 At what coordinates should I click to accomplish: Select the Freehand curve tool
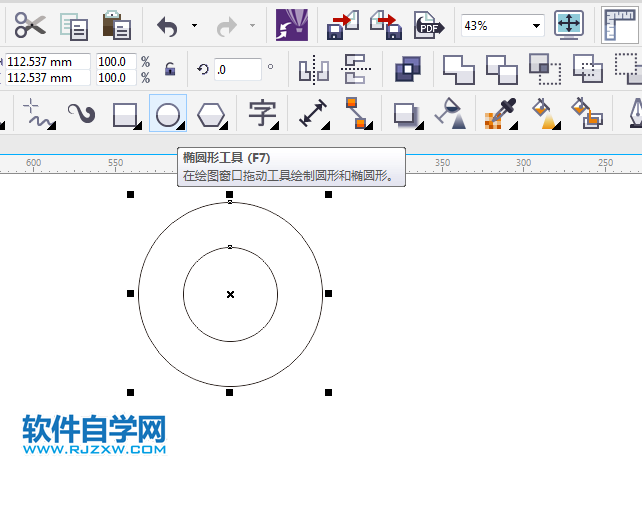[x=39, y=113]
